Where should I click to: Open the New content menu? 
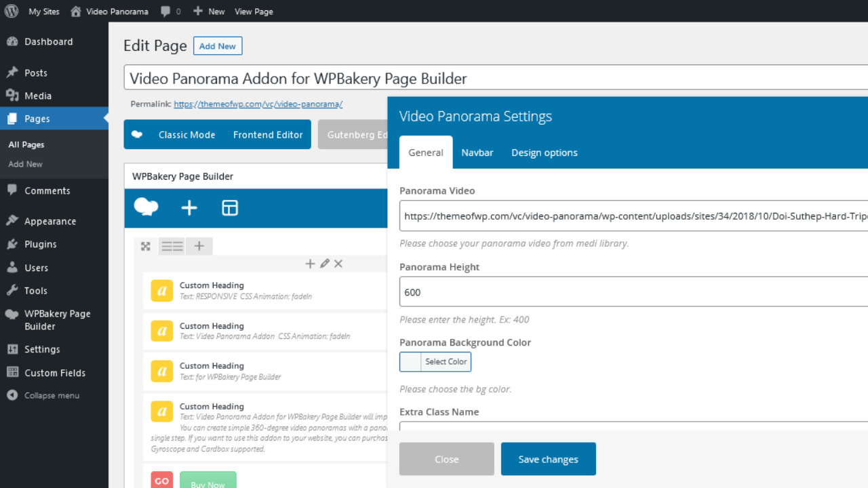click(209, 12)
